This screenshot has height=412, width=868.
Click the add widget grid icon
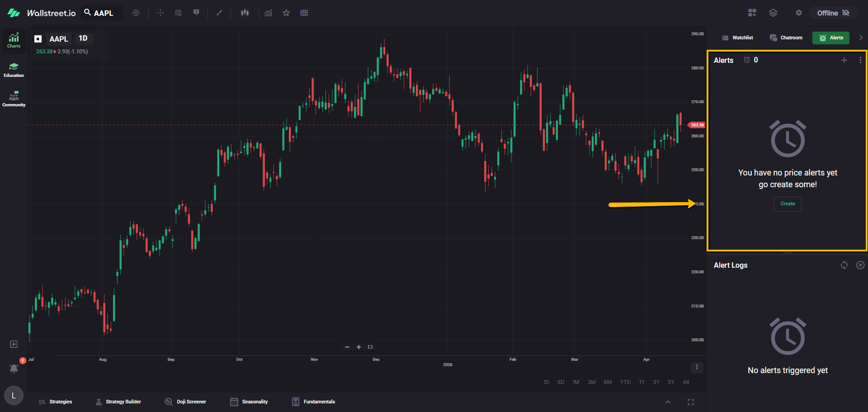pyautogui.click(x=752, y=13)
